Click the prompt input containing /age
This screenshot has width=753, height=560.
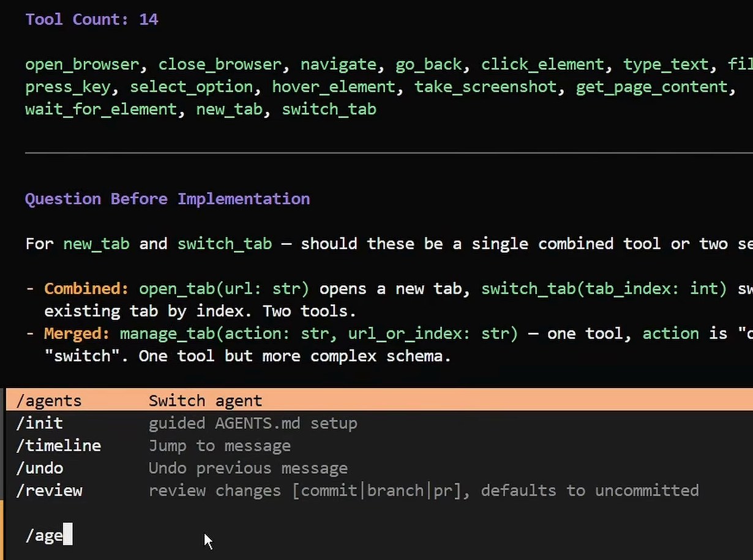(380, 536)
